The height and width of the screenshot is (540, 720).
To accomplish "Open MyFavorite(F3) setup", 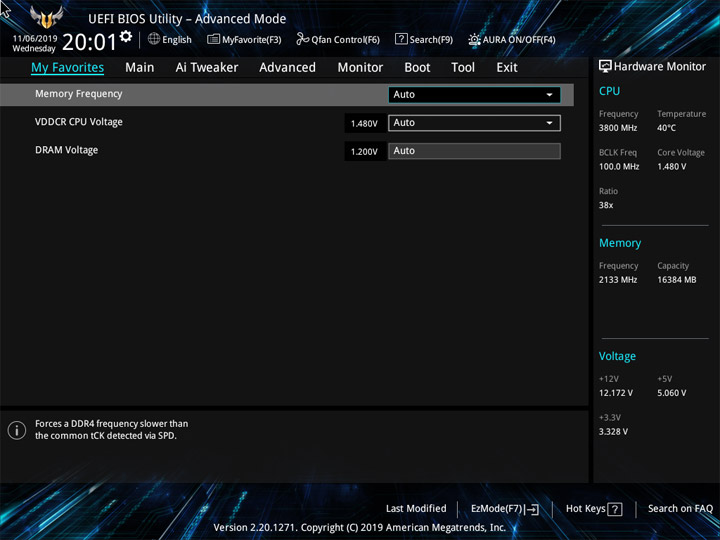I will [x=244, y=39].
